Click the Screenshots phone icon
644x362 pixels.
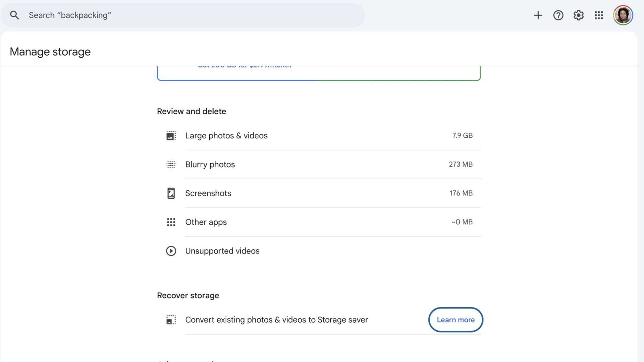click(x=171, y=193)
